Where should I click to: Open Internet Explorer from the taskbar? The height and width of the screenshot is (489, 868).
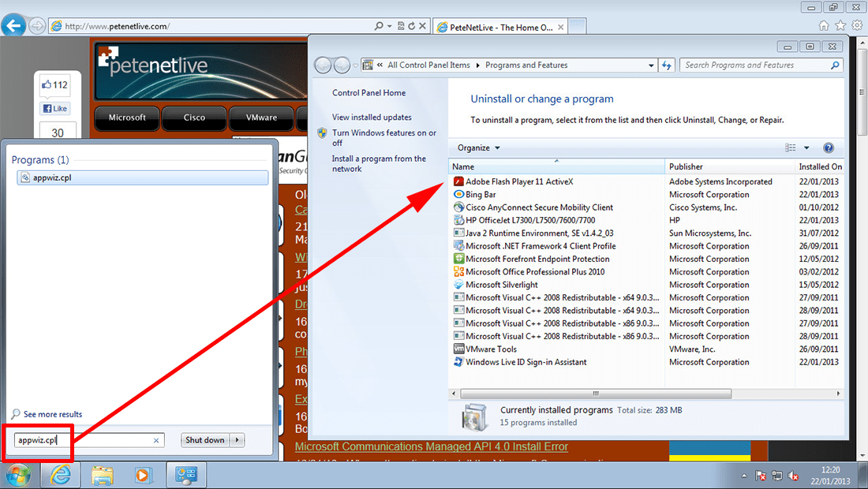click(61, 475)
